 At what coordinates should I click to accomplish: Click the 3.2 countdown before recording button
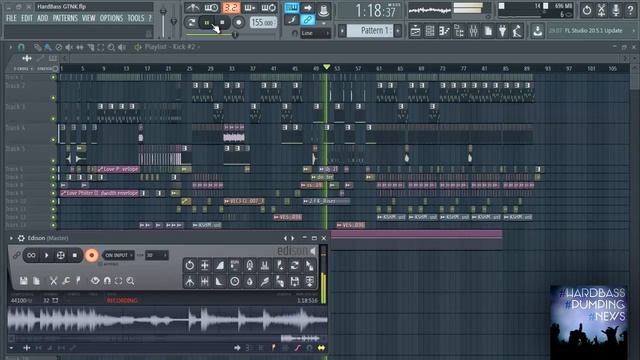[231, 8]
